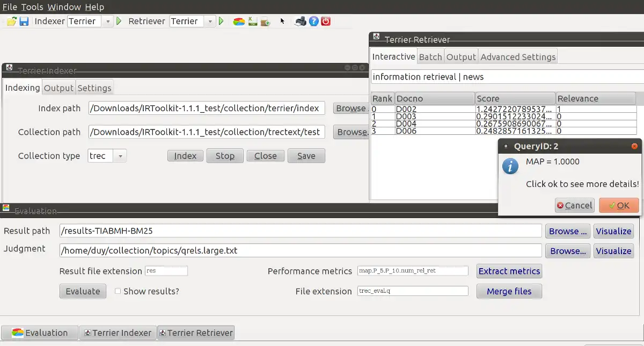This screenshot has width=644, height=346.
Task: Click the File extension trec_eval.q field
Action: pyautogui.click(x=413, y=291)
